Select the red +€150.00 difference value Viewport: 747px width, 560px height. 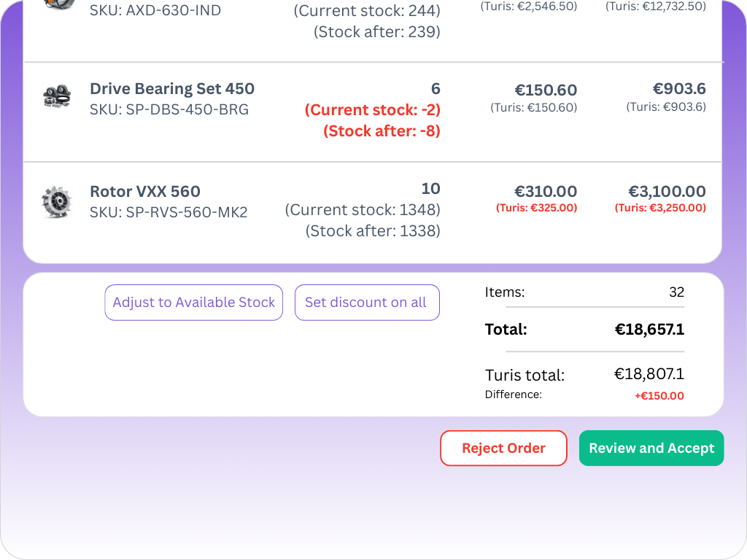[659, 395]
